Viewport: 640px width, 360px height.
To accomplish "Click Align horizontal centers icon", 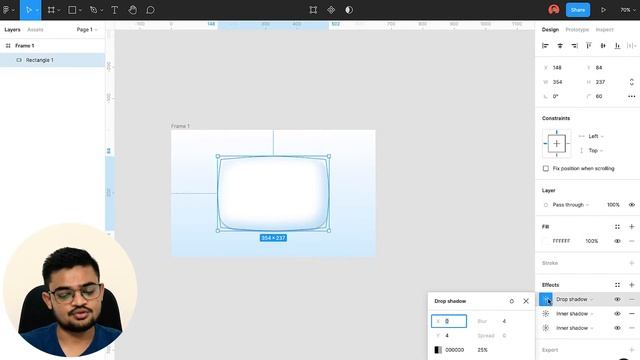I will [560, 46].
